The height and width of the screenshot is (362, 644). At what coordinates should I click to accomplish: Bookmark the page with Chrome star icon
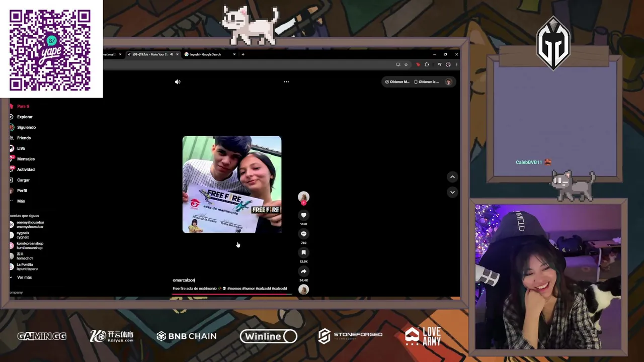tap(406, 64)
